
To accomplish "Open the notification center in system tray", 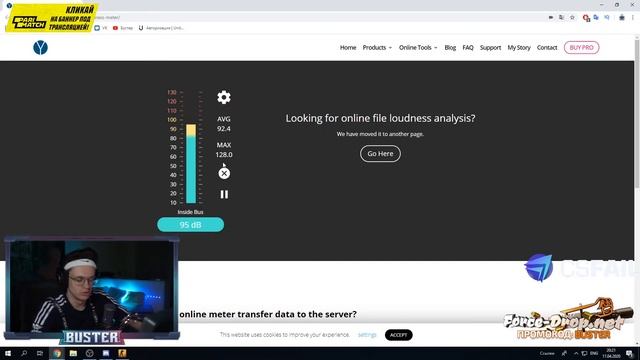I will (630, 353).
